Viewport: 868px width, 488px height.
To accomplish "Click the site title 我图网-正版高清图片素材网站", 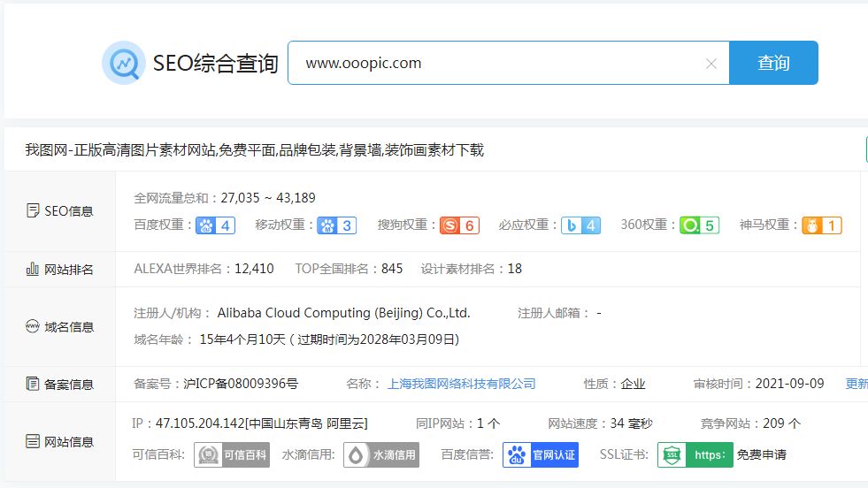I will coord(120,150).
